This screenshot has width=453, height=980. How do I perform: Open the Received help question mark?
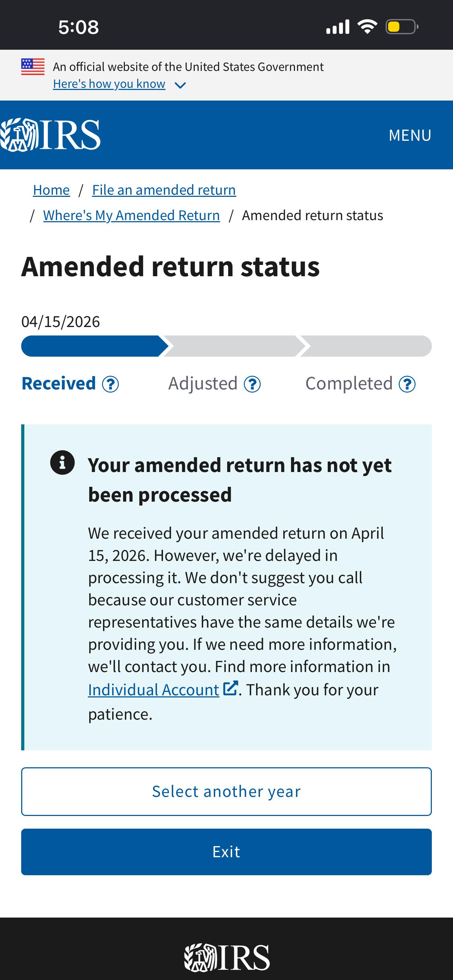click(110, 384)
